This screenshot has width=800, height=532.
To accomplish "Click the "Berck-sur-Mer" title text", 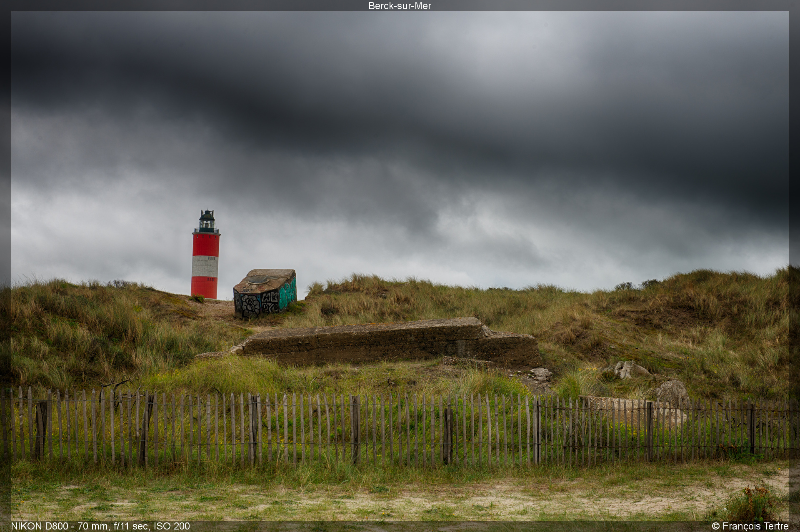I will click(400, 6).
